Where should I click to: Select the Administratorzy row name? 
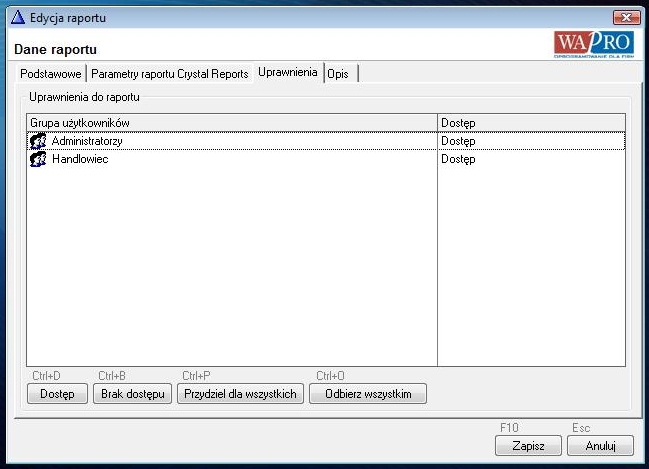(x=87, y=142)
